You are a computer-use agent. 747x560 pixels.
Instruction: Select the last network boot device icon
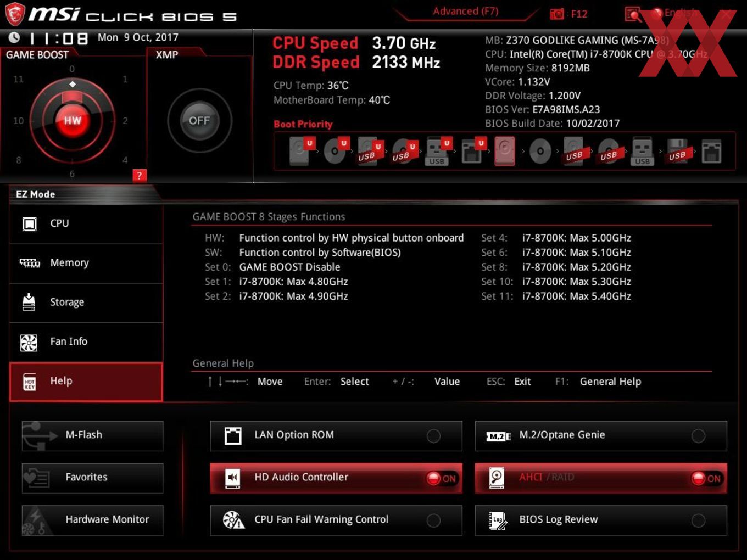click(x=711, y=151)
